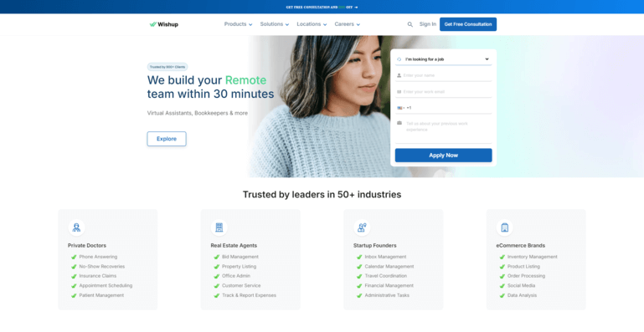644x332 pixels.
Task: Click the Insurance Claims item
Action: [98, 276]
